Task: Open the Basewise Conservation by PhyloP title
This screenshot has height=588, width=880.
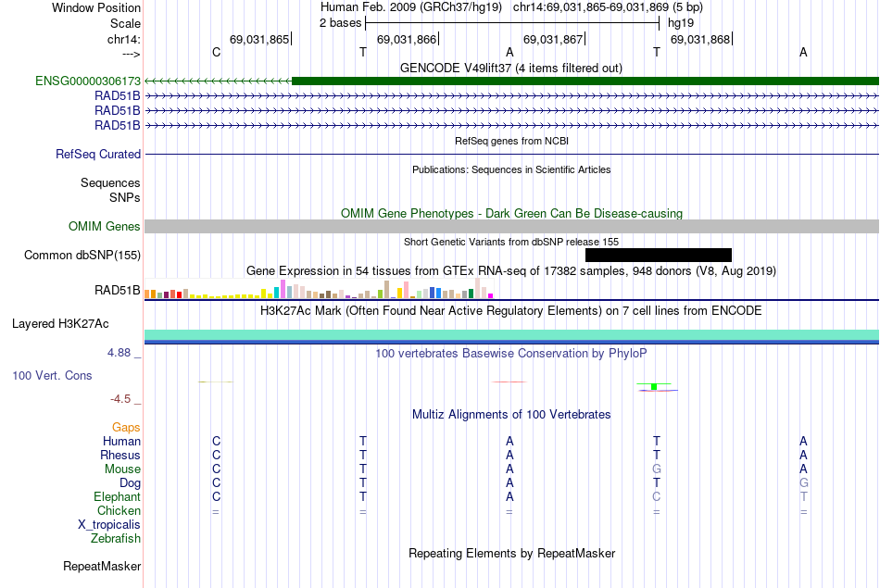Action: (x=511, y=353)
